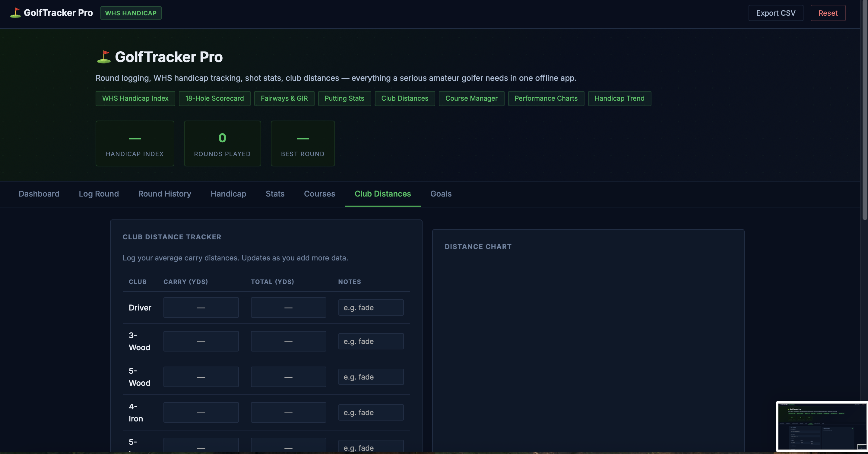Focus the 4-Iron total yards field
This screenshot has width=868, height=454.
point(288,413)
